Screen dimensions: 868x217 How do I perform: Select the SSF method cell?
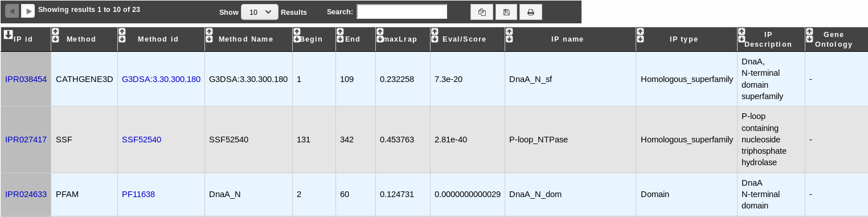[84, 140]
